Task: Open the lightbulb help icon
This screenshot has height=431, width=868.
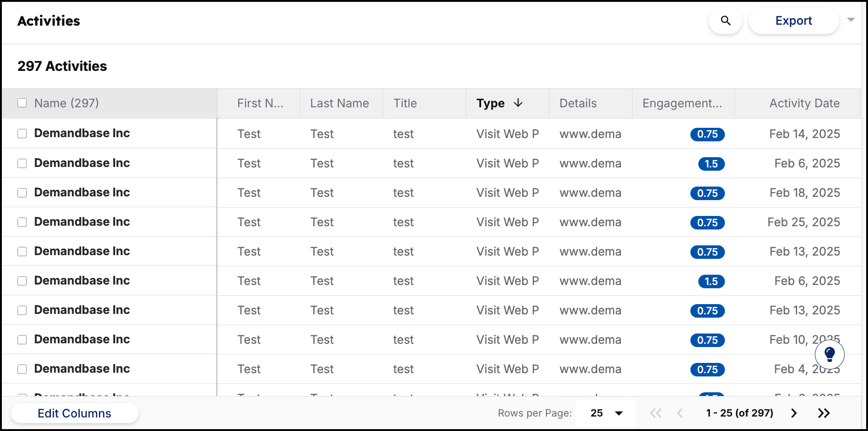Action: pyautogui.click(x=829, y=355)
